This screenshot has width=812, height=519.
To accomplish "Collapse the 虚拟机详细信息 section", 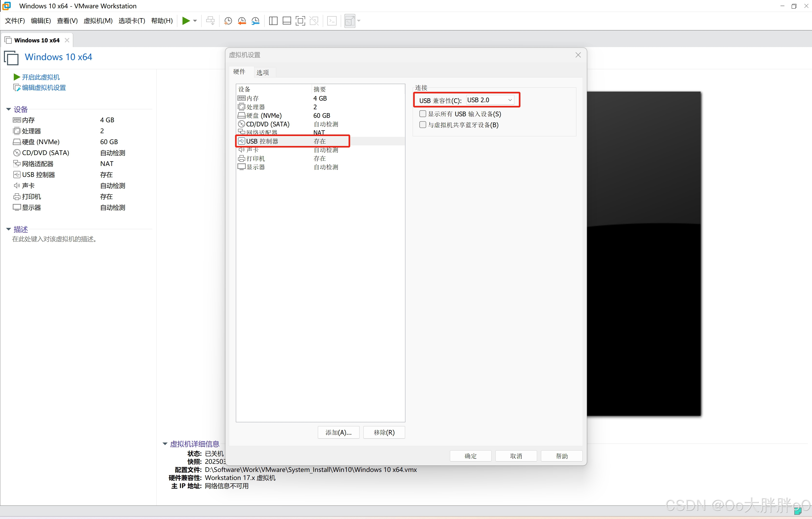I will [165, 444].
